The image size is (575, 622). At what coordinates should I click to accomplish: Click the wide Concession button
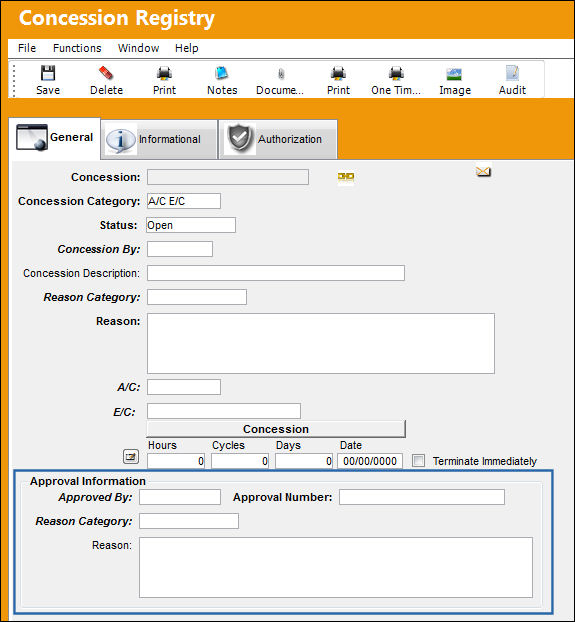[276, 429]
